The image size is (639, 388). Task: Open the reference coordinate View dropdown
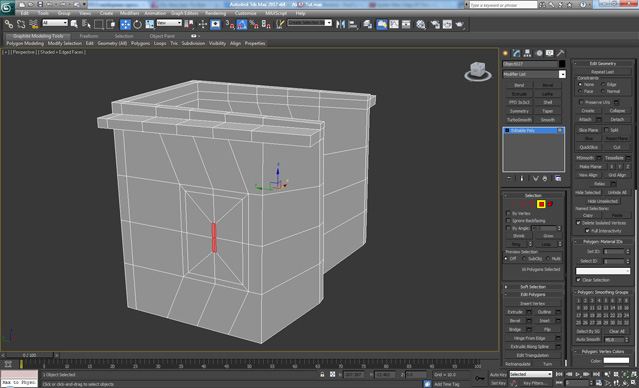[169, 23]
